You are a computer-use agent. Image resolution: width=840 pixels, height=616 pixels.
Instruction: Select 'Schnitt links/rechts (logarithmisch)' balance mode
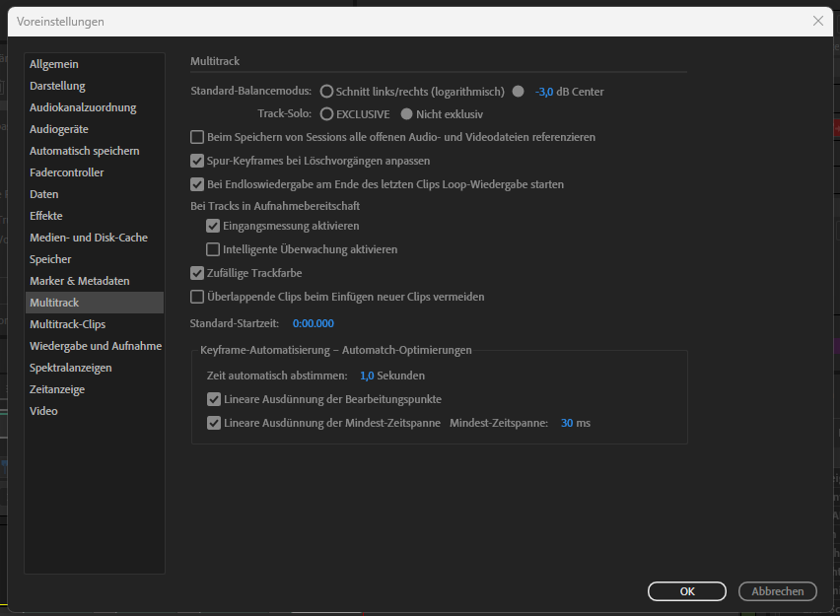(326, 92)
